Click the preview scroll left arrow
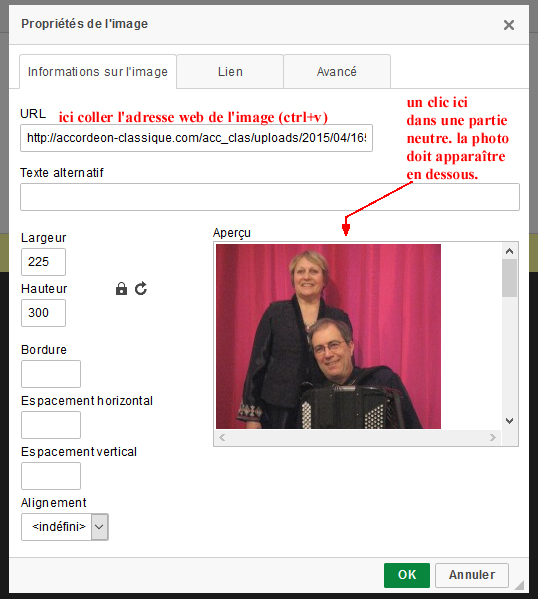Screen dimensions: 538x599 222,437
